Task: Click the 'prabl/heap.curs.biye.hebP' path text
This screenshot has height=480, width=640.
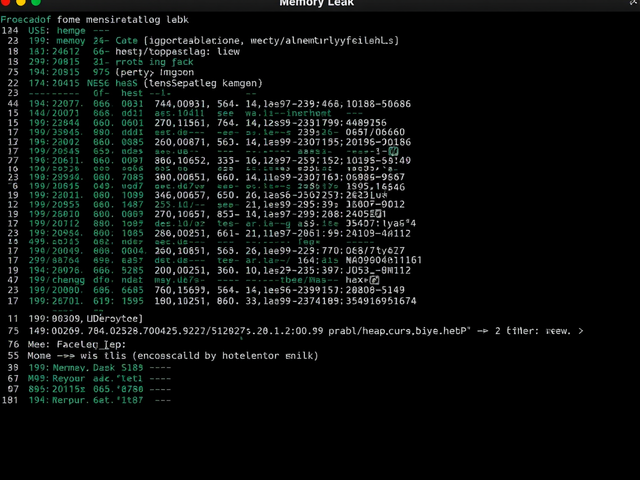Action: click(x=399, y=331)
